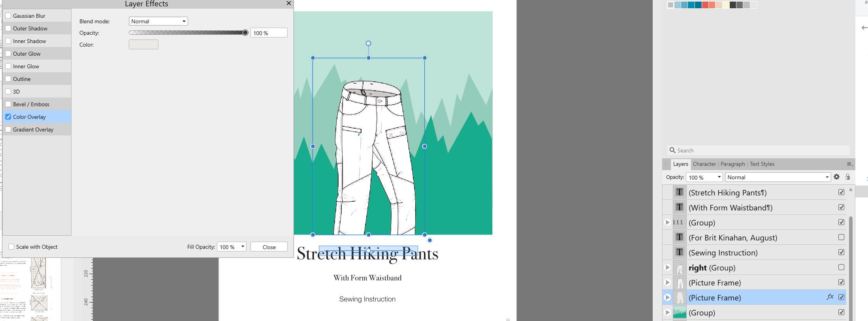Image resolution: width=868 pixels, height=321 pixels.
Task: Click fx icon on Picture Frame layer
Action: pyautogui.click(x=830, y=297)
